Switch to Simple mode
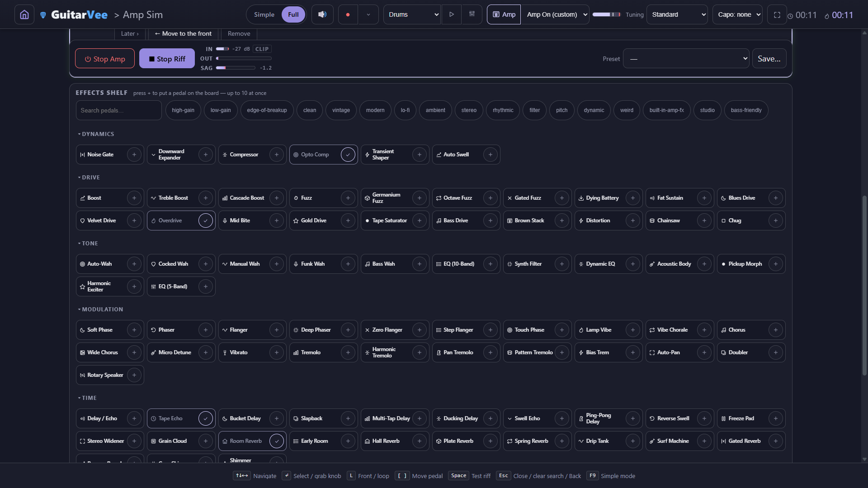 [x=264, y=14]
